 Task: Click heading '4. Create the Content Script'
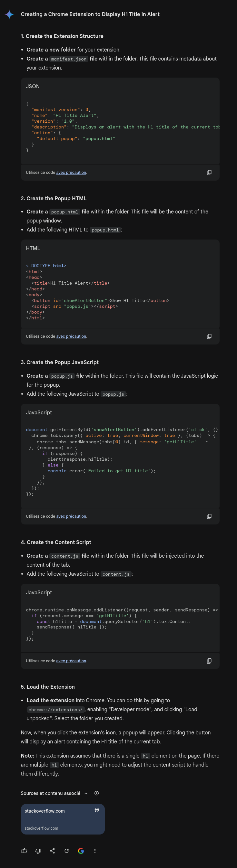pos(56,542)
